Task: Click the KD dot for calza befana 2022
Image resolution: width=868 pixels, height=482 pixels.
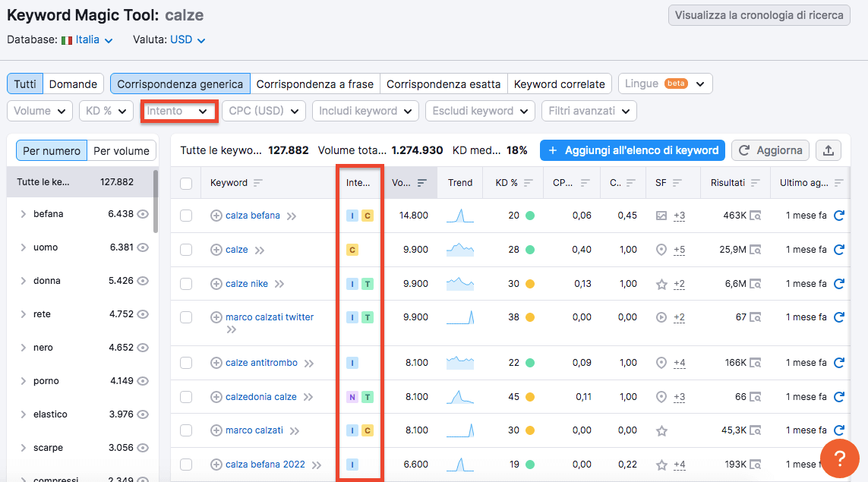Action: tap(530, 465)
